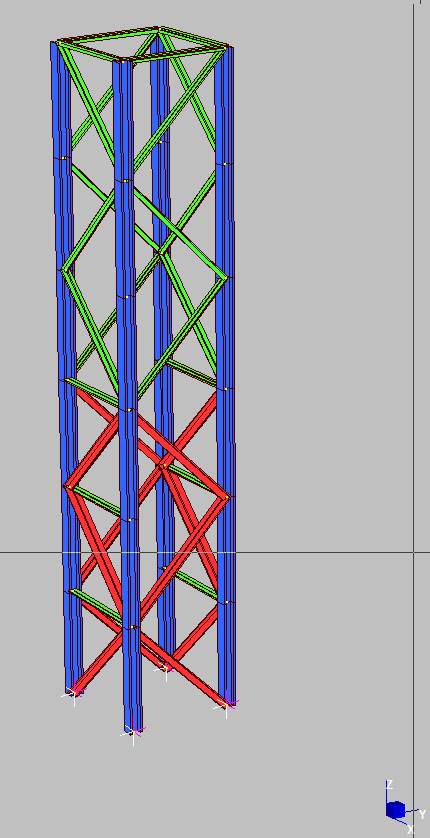
Task: Pick the green brace junction on the right column
Action: 225,277
